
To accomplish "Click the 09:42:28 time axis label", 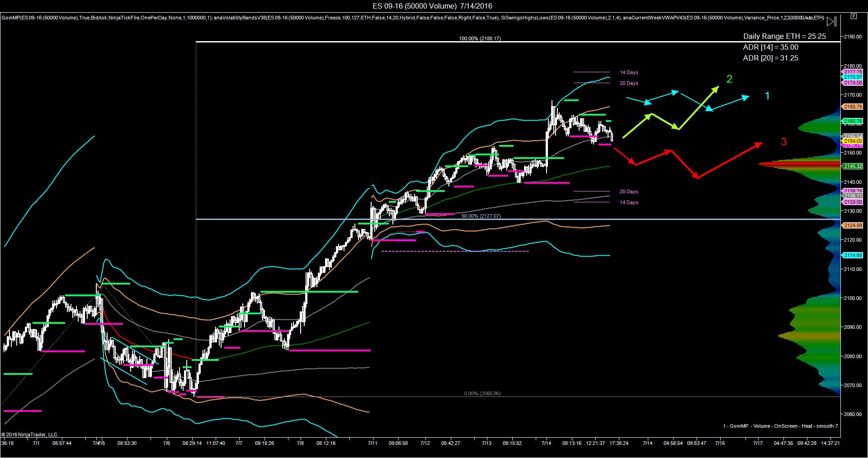I will point(807,443).
